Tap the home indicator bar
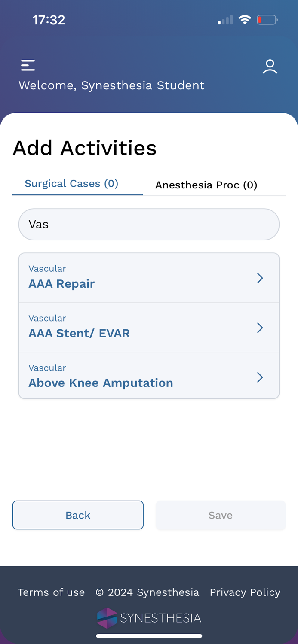298x644 pixels. [149, 636]
